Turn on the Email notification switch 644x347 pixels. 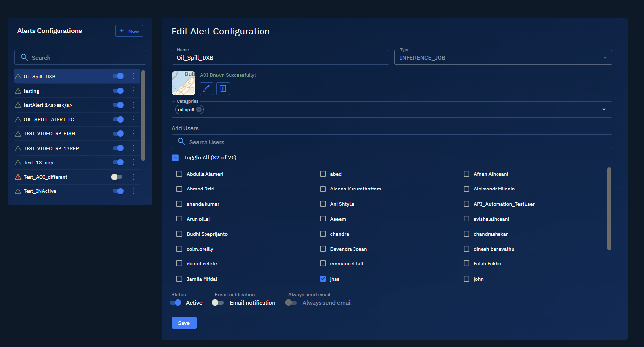pyautogui.click(x=218, y=303)
